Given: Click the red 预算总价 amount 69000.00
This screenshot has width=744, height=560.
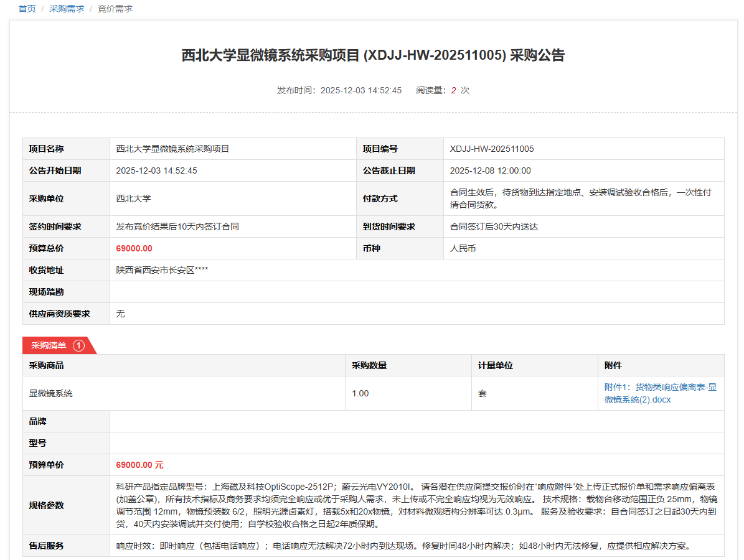Looking at the screenshot, I should tap(134, 248).
